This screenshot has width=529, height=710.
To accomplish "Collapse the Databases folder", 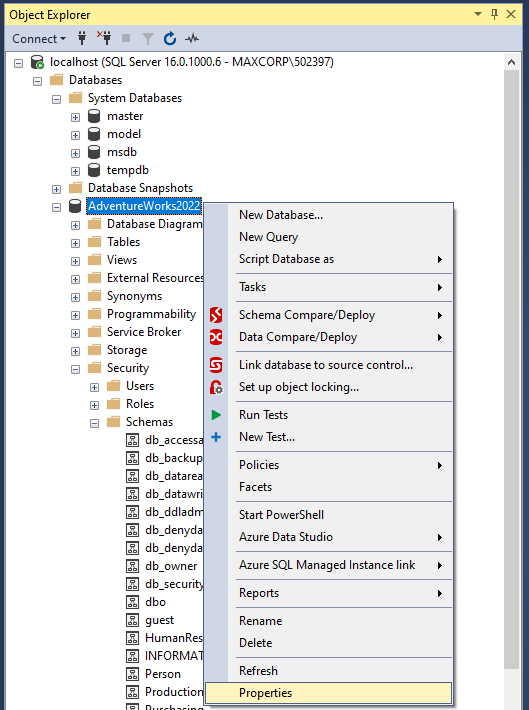I will [37, 82].
